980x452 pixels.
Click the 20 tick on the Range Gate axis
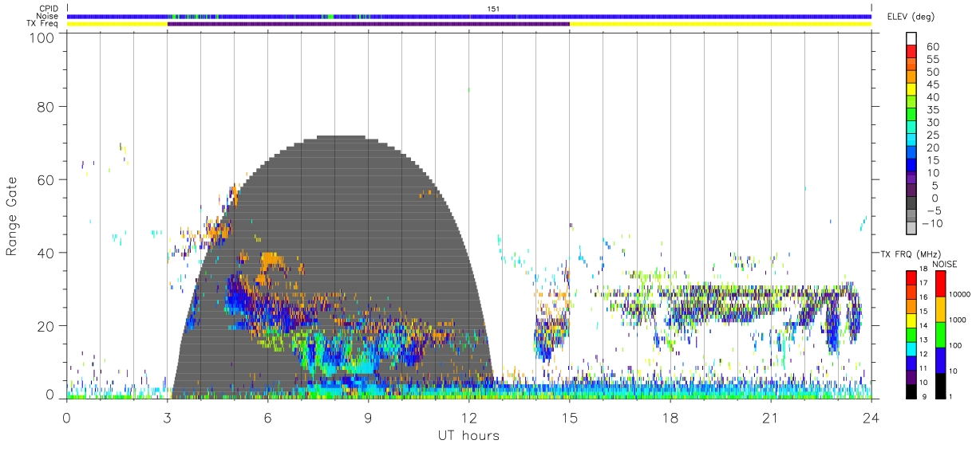tap(47, 325)
